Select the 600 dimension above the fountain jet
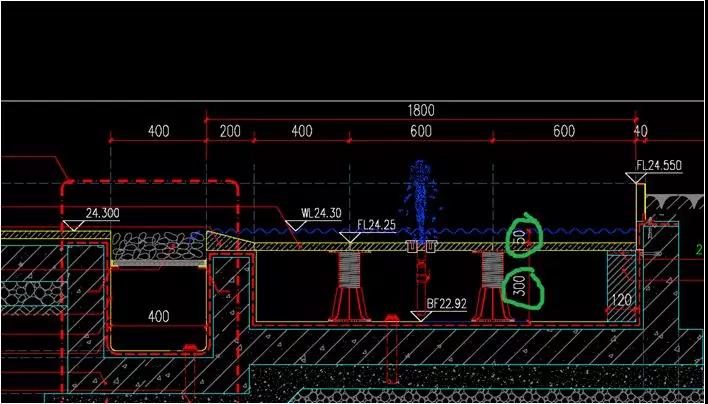Image resolution: width=708 pixels, height=404 pixels. [x=421, y=131]
